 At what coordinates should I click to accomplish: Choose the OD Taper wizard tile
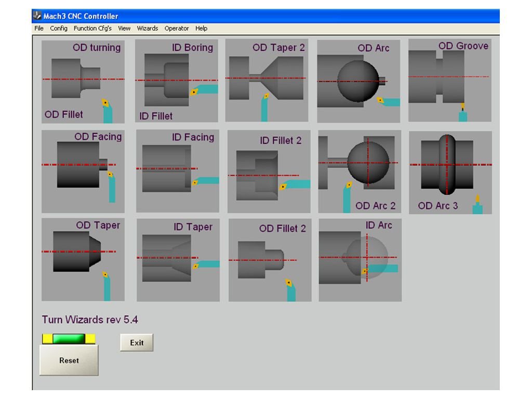(x=83, y=260)
